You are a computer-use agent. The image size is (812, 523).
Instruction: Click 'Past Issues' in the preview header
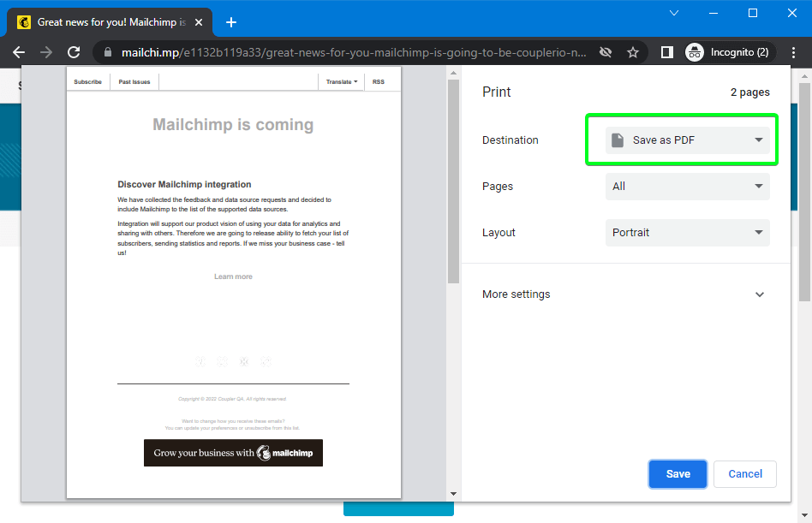pos(134,81)
